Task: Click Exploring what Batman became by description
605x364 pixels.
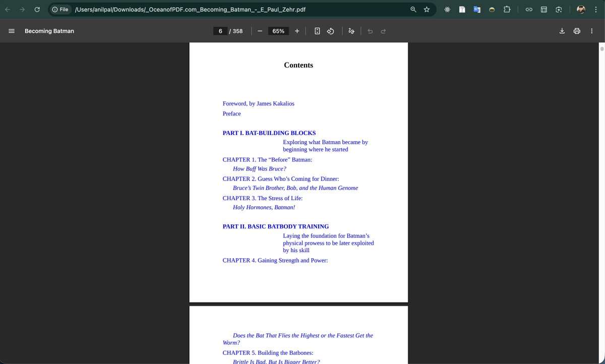Action: pos(325,146)
